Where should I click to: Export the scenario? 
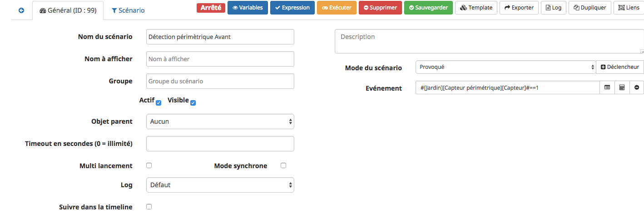pos(519,8)
